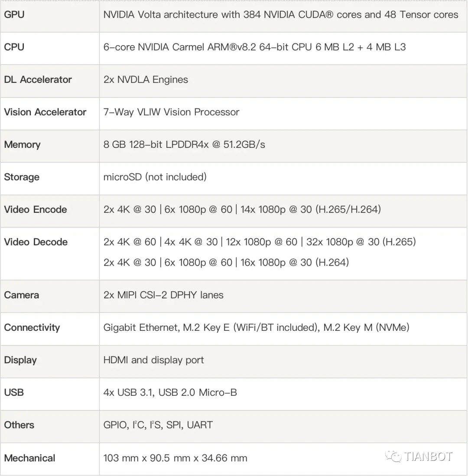Click the NVIDIA Volta architecture description
Viewport: 468px width, 476px height.
click(x=281, y=15)
